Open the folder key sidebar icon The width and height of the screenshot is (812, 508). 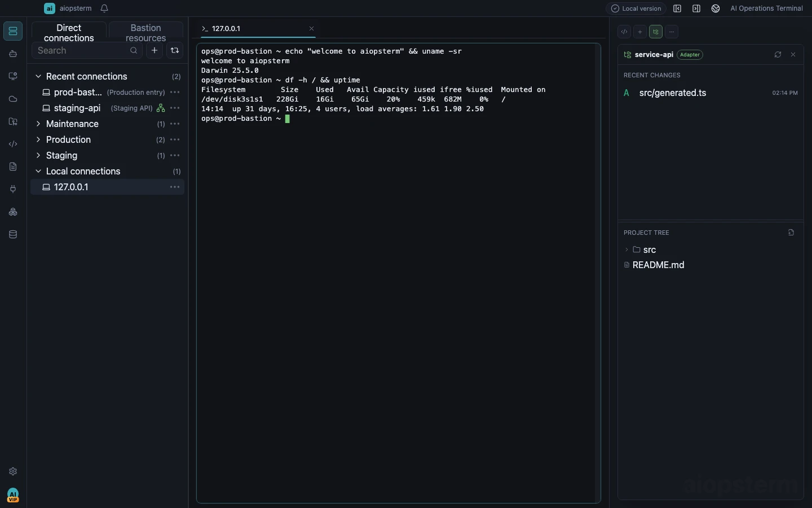(13, 121)
